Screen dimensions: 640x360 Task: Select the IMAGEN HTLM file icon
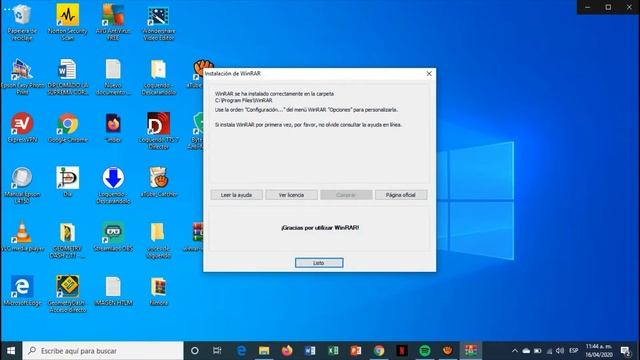(x=113, y=291)
